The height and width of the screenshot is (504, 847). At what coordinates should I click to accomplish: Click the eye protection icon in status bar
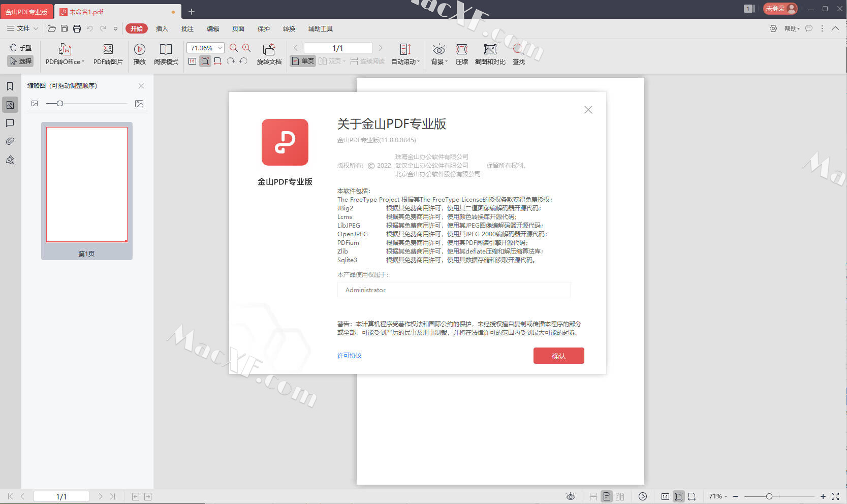[571, 496]
